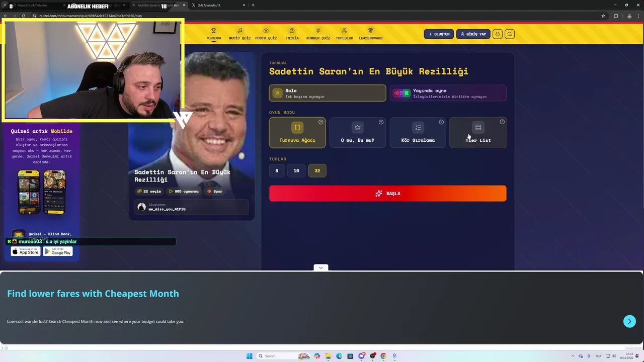Open the Copilot taskbar icon
The height and width of the screenshot is (362, 644).
click(317, 356)
